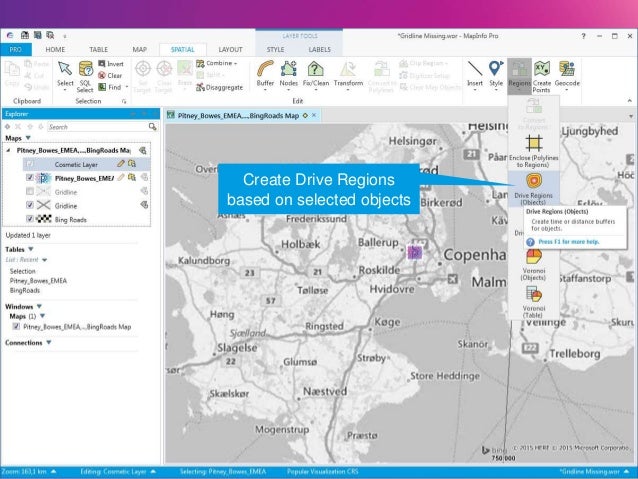638x479 pixels.
Task: Open the Nodes editing tool
Action: pos(288,75)
